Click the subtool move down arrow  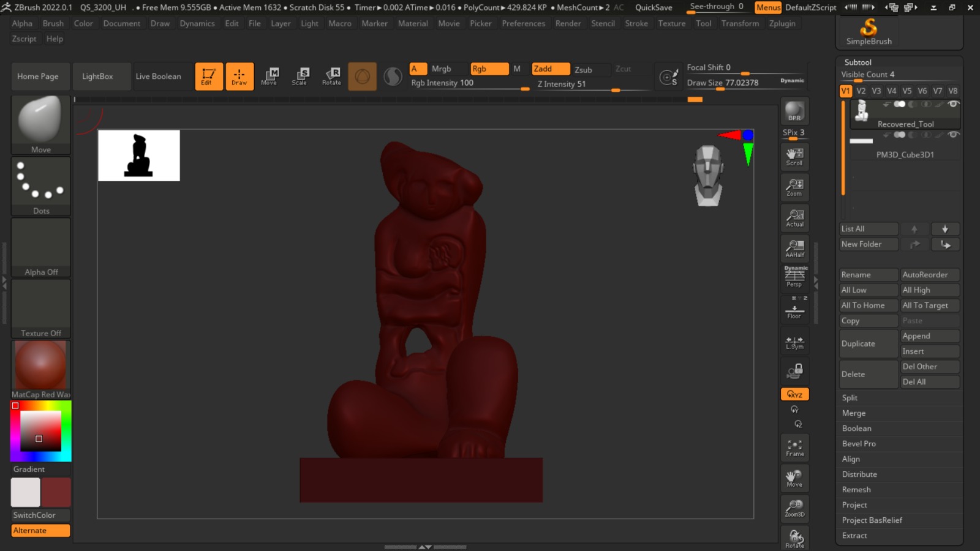click(945, 229)
